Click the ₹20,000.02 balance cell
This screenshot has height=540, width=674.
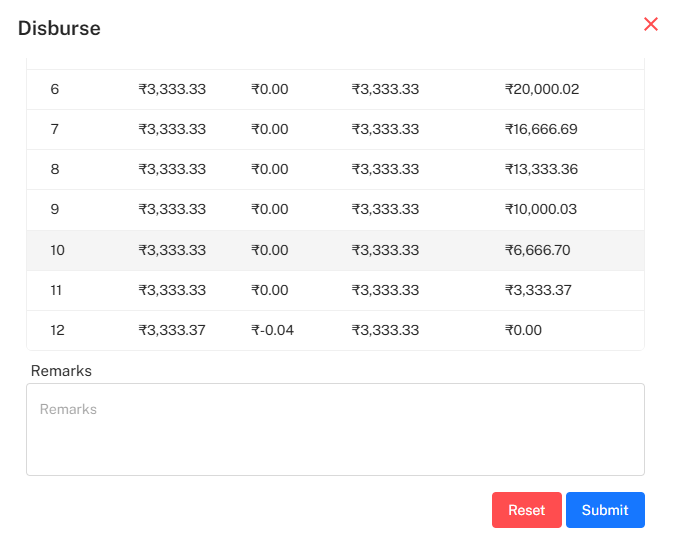[x=542, y=89]
